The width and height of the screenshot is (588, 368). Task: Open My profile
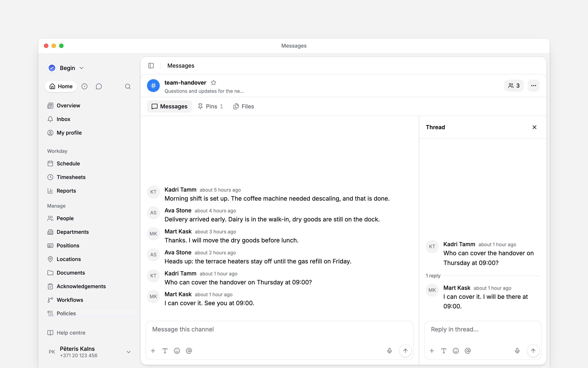(89, 133)
